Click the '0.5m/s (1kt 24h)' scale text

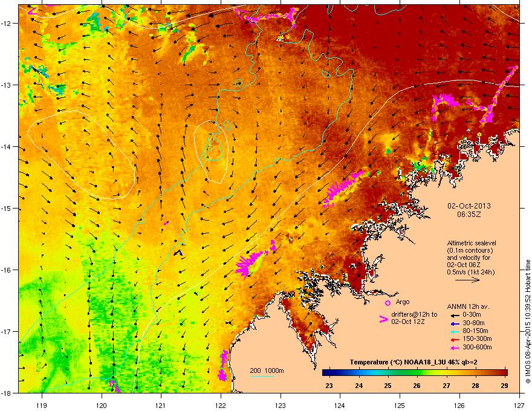(470, 273)
